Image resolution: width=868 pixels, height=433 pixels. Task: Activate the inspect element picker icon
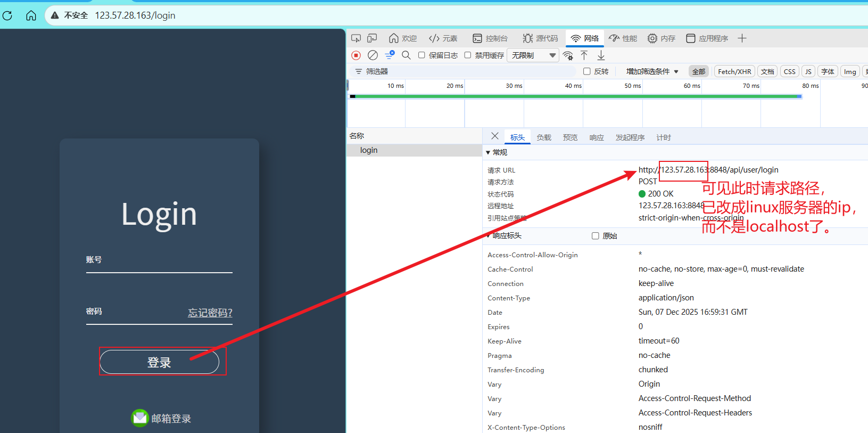coord(356,38)
